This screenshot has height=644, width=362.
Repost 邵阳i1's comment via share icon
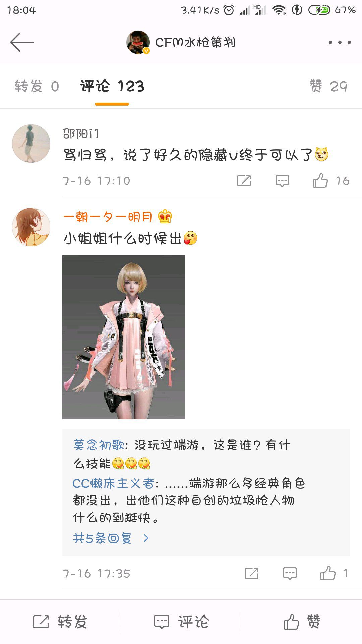coord(244,181)
